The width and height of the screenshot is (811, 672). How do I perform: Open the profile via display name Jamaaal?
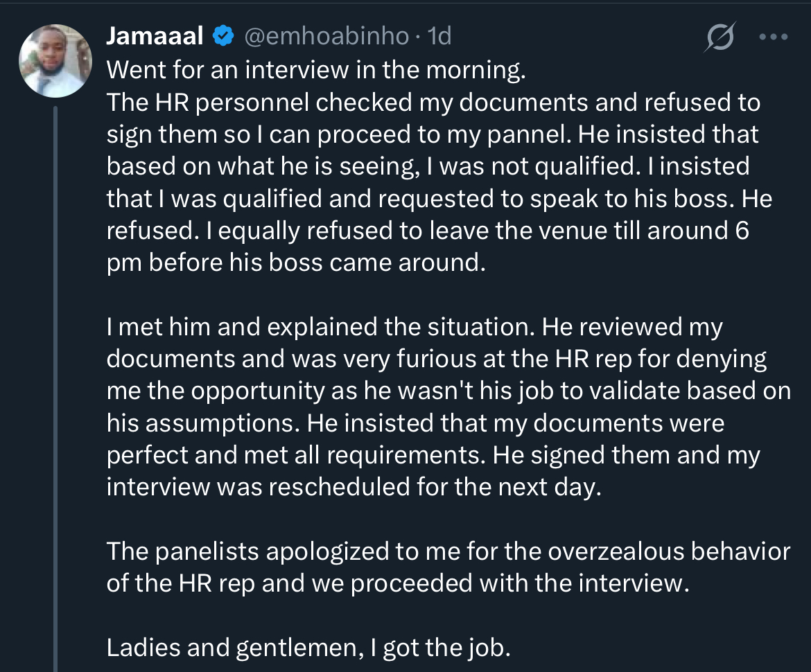click(x=155, y=35)
